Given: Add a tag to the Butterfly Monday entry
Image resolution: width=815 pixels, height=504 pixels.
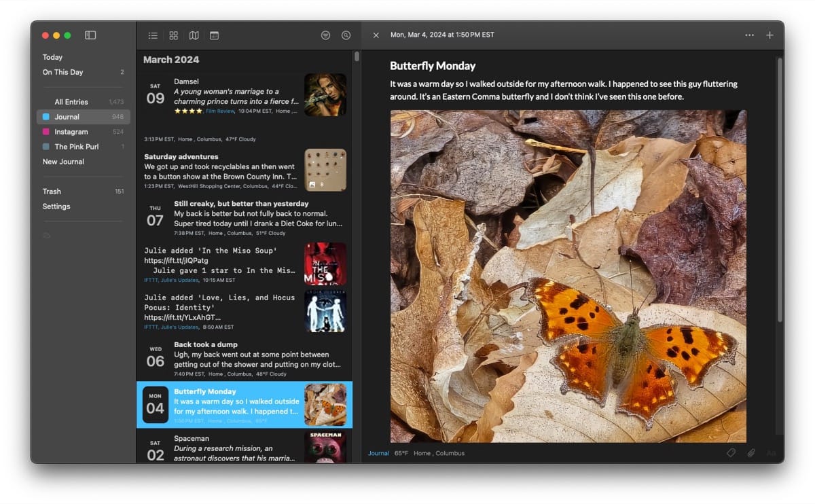Looking at the screenshot, I should (x=731, y=452).
